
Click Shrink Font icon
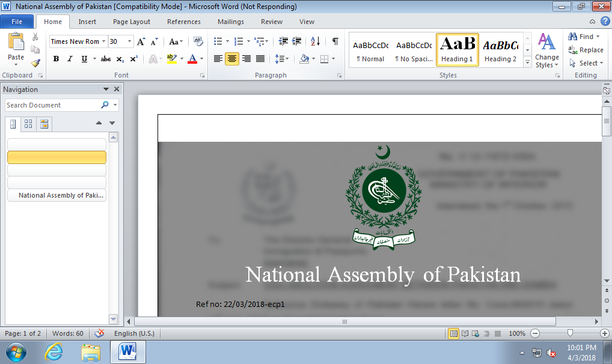[155, 41]
